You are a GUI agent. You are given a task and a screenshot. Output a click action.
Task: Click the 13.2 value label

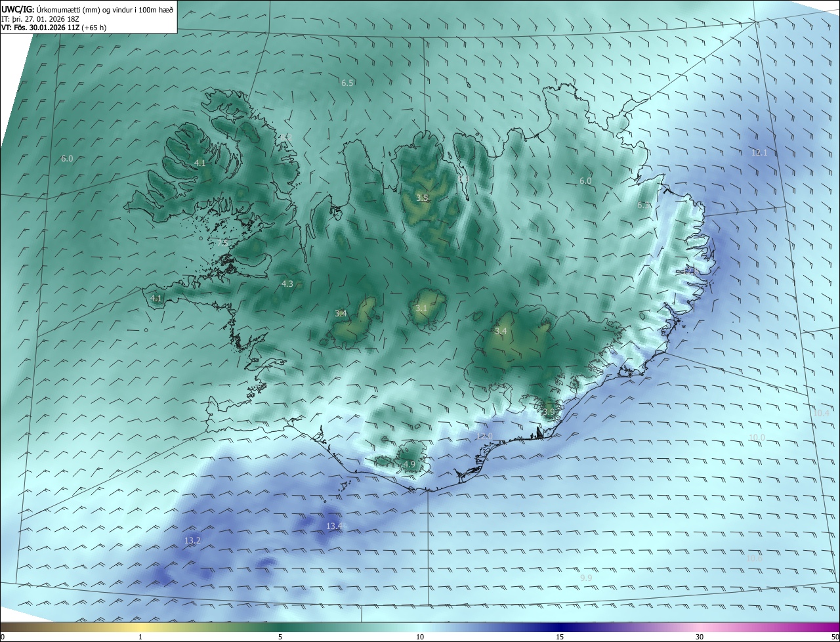(x=192, y=540)
